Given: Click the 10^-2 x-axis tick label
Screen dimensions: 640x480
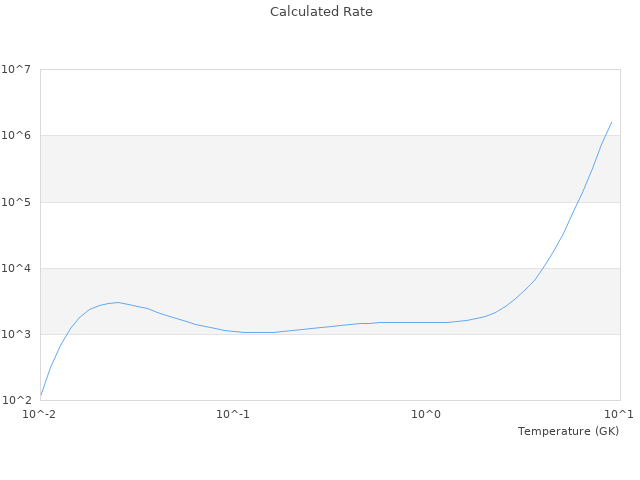Looking at the screenshot, I should tap(40, 414).
